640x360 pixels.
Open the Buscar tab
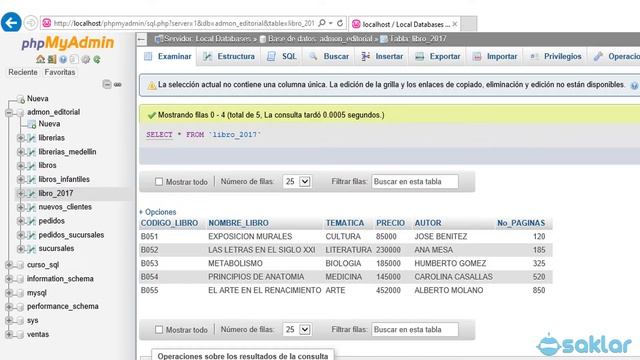329,56
